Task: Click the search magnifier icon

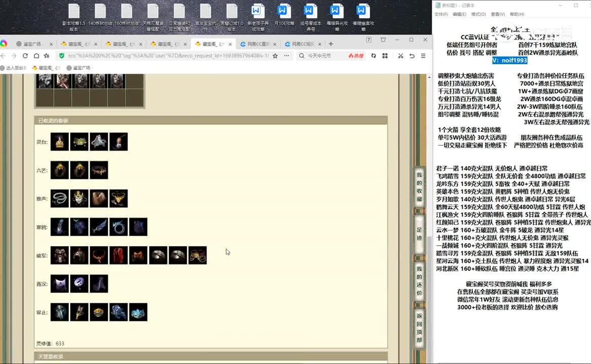Action: click(x=302, y=56)
